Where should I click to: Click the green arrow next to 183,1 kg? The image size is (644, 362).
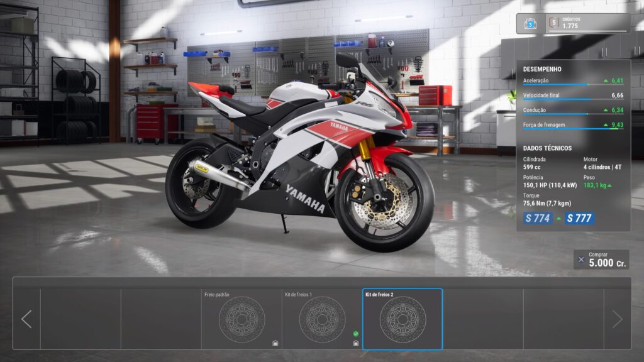(x=609, y=185)
